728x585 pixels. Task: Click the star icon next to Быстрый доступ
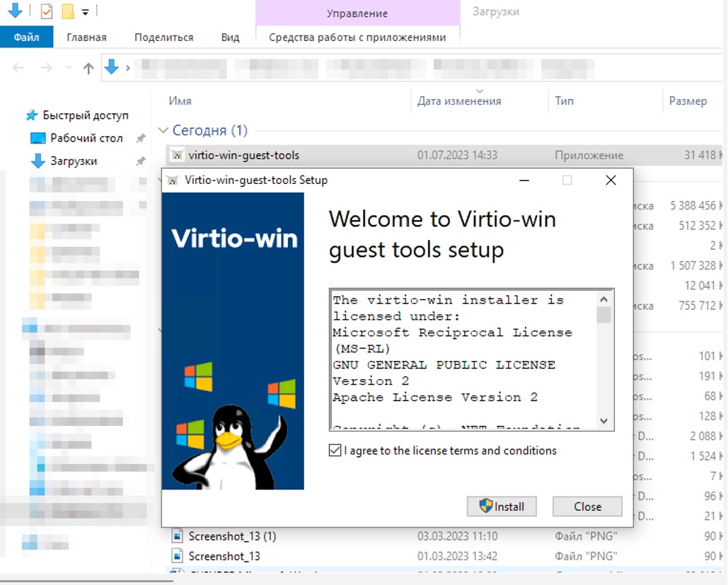coord(30,115)
